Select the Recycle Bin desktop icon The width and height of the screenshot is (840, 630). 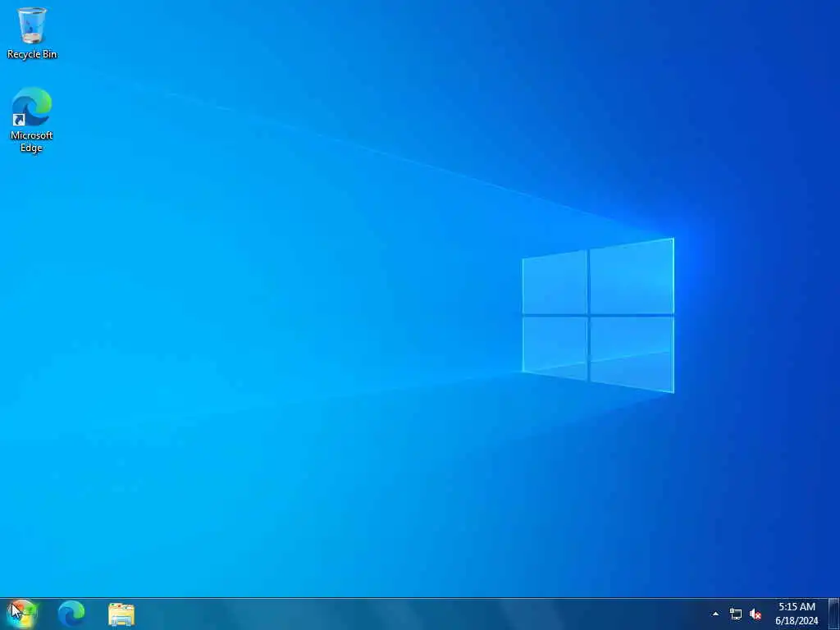tap(32, 32)
